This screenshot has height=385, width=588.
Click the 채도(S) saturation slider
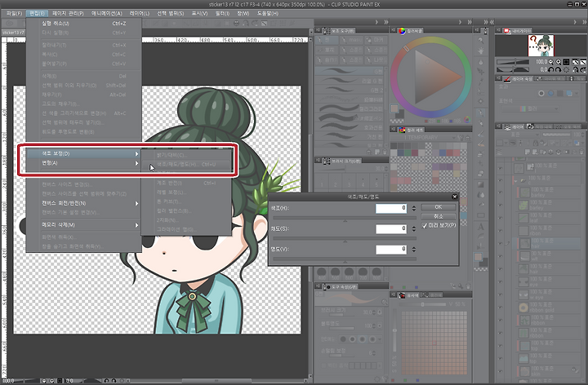click(345, 238)
